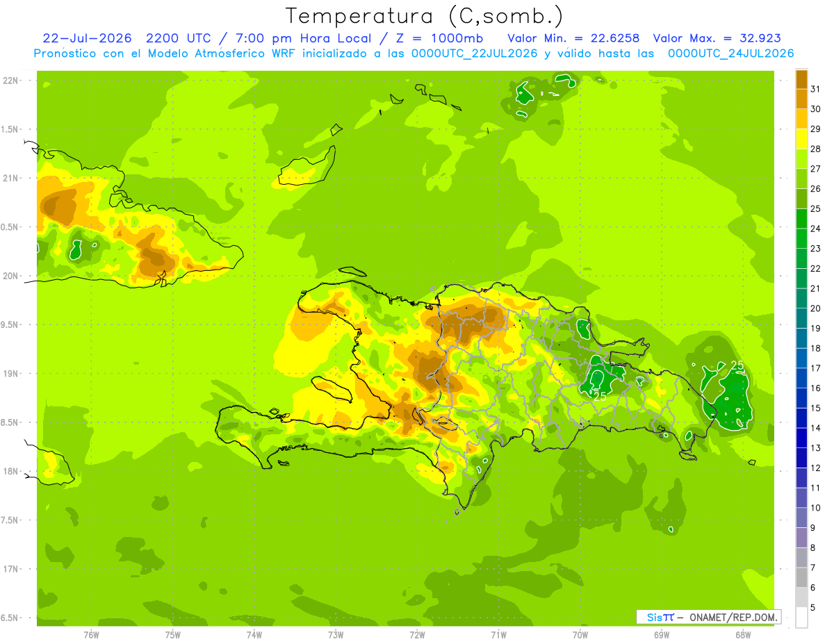The width and height of the screenshot is (834, 644).
Task: Select the date '22-Jul-2026' in header
Action: [x=88, y=38]
